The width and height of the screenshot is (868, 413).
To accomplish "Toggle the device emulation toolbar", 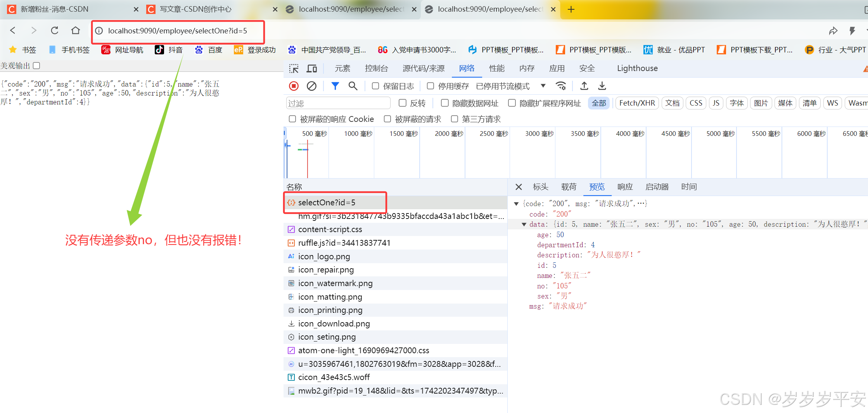I will pos(312,68).
